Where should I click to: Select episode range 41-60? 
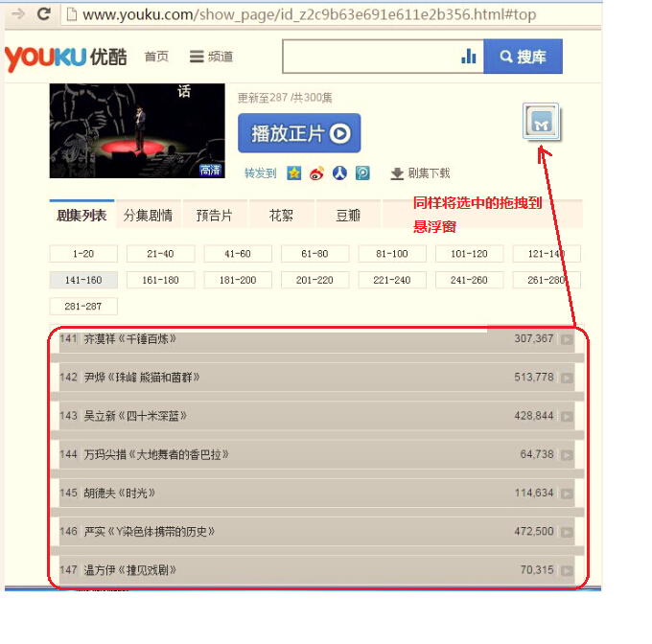click(238, 254)
